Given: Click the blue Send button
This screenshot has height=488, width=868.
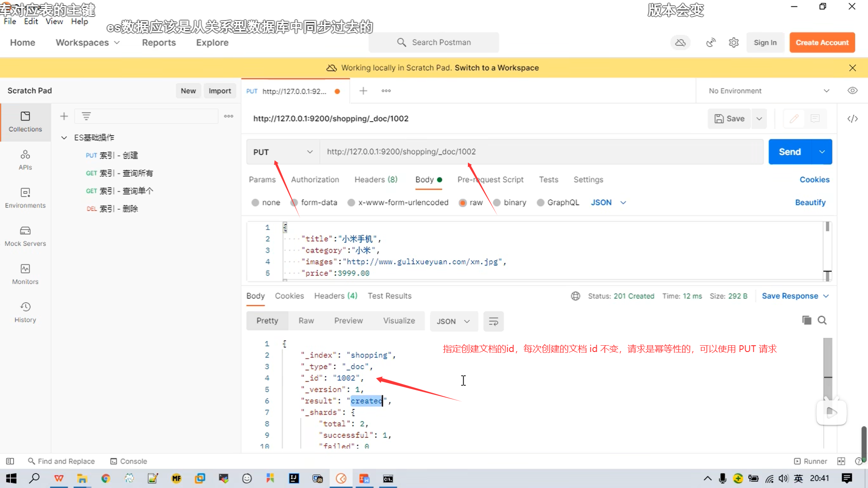Looking at the screenshot, I should click(789, 152).
